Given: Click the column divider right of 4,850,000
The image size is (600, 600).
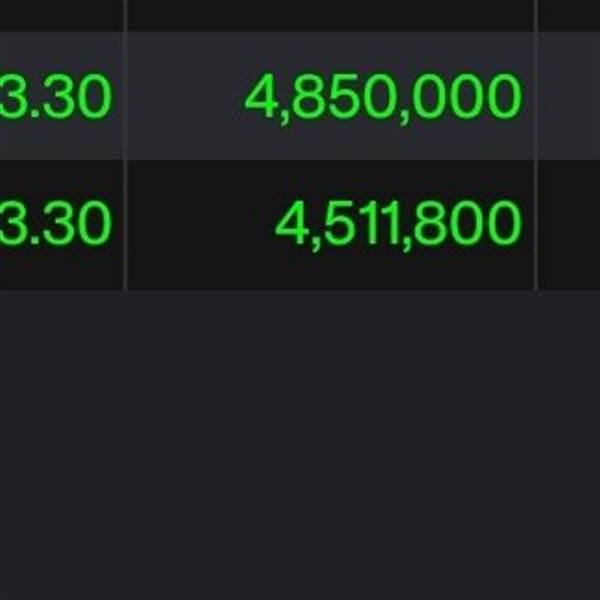Looking at the screenshot, I should [536, 95].
